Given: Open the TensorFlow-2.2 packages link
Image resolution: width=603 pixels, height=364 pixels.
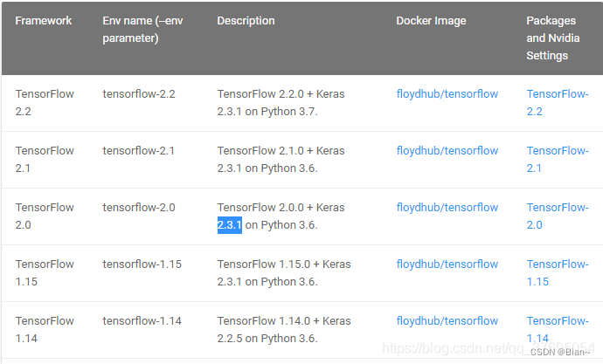Looking at the screenshot, I should (x=558, y=102).
